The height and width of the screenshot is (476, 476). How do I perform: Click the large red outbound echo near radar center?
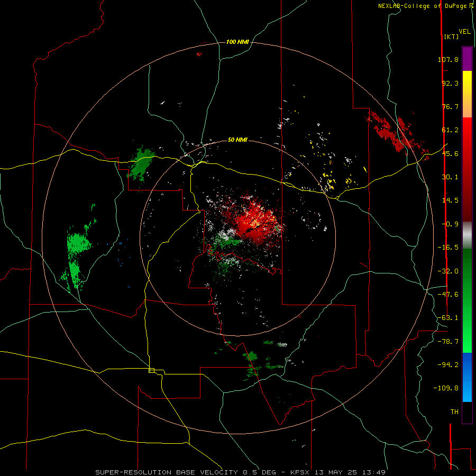pyautogui.click(x=254, y=222)
